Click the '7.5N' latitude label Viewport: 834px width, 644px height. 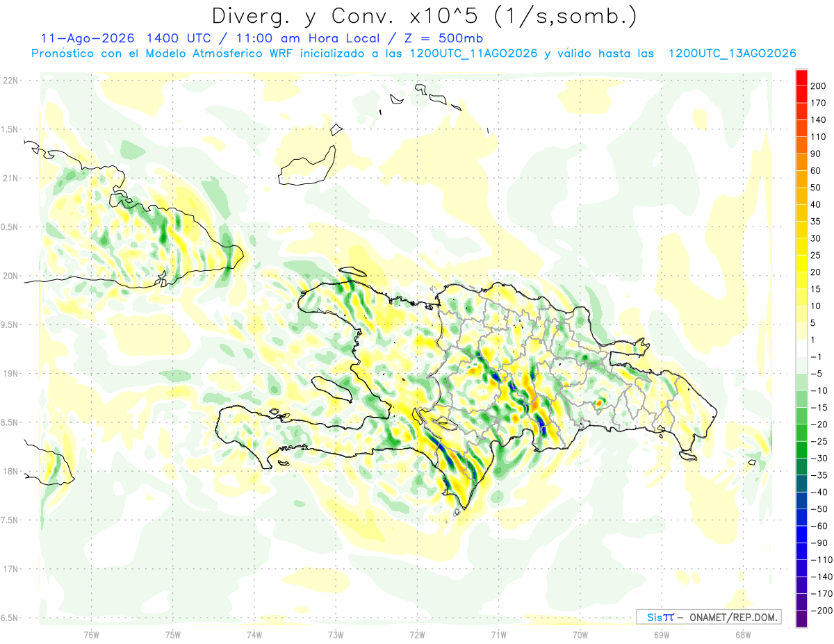pyautogui.click(x=10, y=520)
